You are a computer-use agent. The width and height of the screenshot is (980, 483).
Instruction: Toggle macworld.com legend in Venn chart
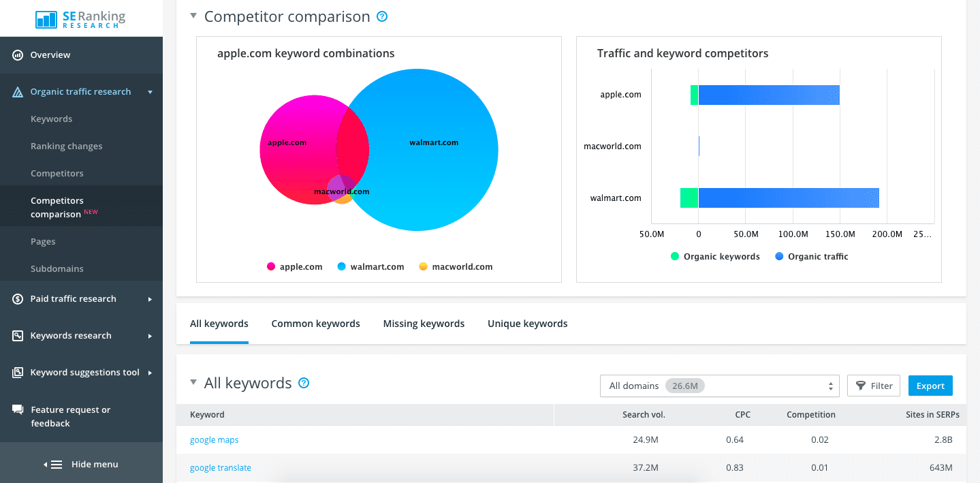point(456,267)
